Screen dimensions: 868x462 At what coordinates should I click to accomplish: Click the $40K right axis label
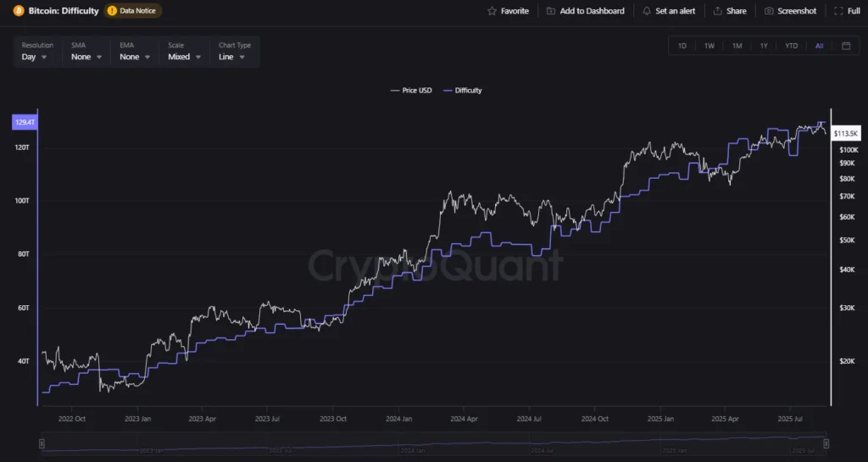pos(847,270)
